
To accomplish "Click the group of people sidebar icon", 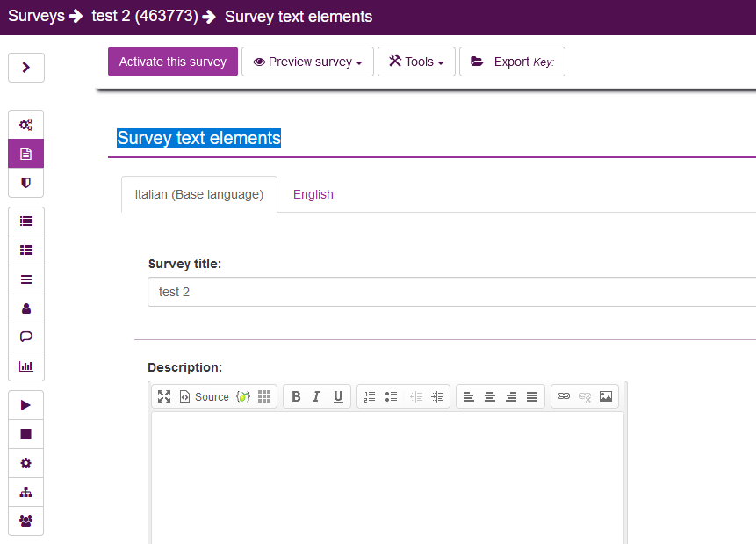I will coord(25,521).
